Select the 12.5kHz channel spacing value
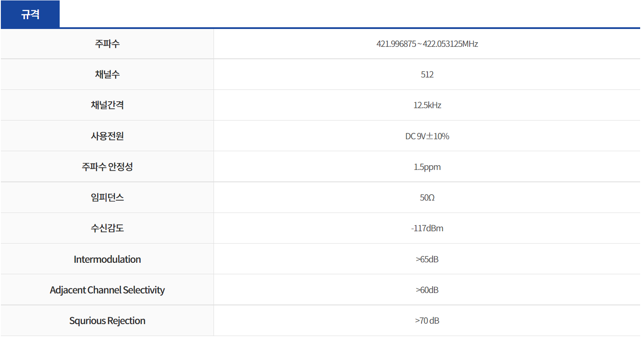The image size is (644, 339). click(427, 105)
